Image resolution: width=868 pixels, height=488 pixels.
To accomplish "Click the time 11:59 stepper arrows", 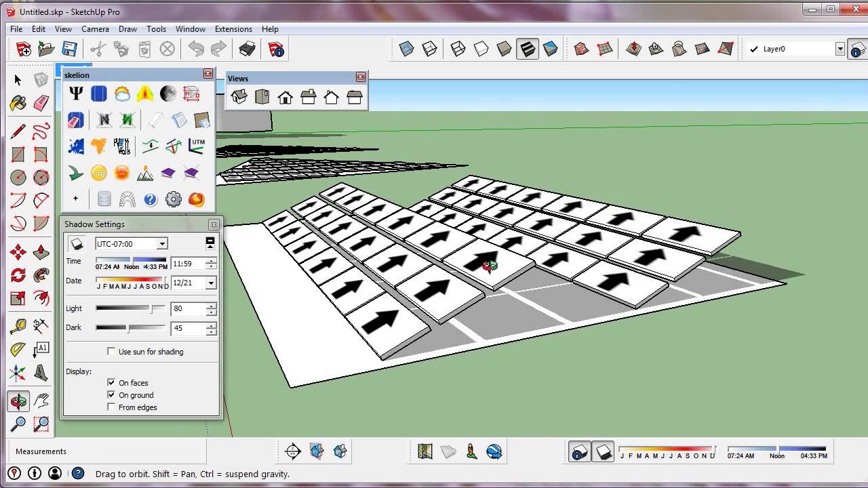I will click(x=211, y=264).
